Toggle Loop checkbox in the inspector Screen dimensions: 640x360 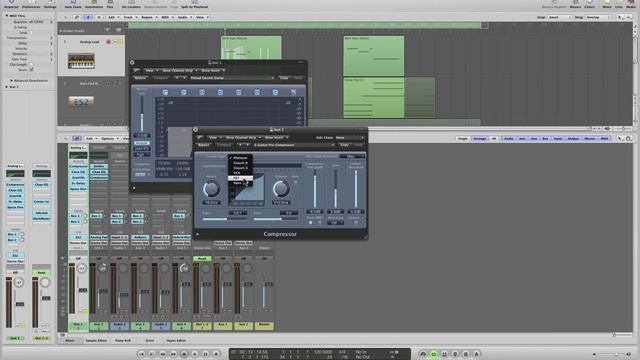point(31,32)
